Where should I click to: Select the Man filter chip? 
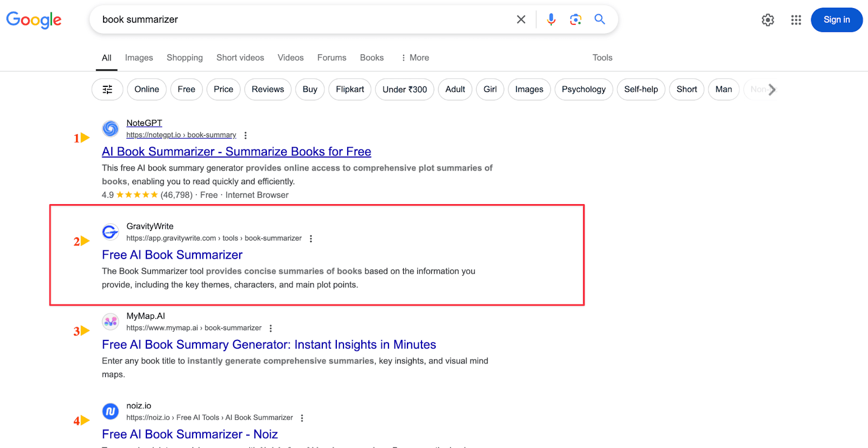[x=724, y=90]
